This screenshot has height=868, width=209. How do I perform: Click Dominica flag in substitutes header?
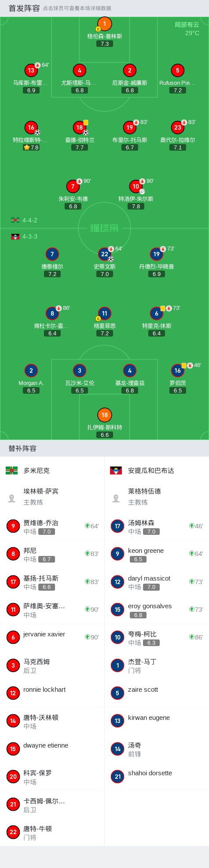(11, 471)
